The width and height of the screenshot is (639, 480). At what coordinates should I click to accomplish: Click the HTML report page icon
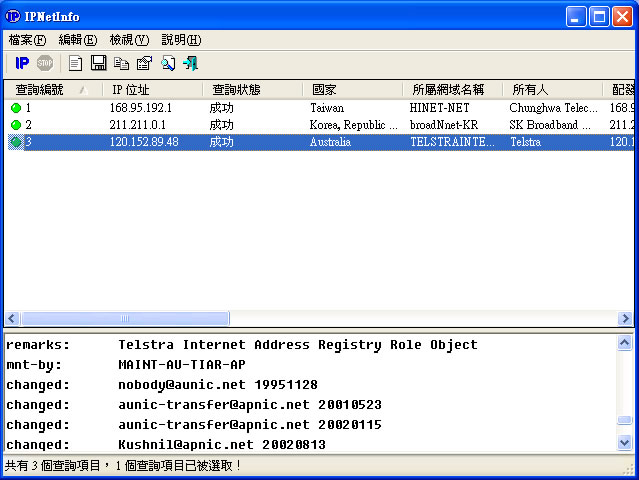pos(75,63)
